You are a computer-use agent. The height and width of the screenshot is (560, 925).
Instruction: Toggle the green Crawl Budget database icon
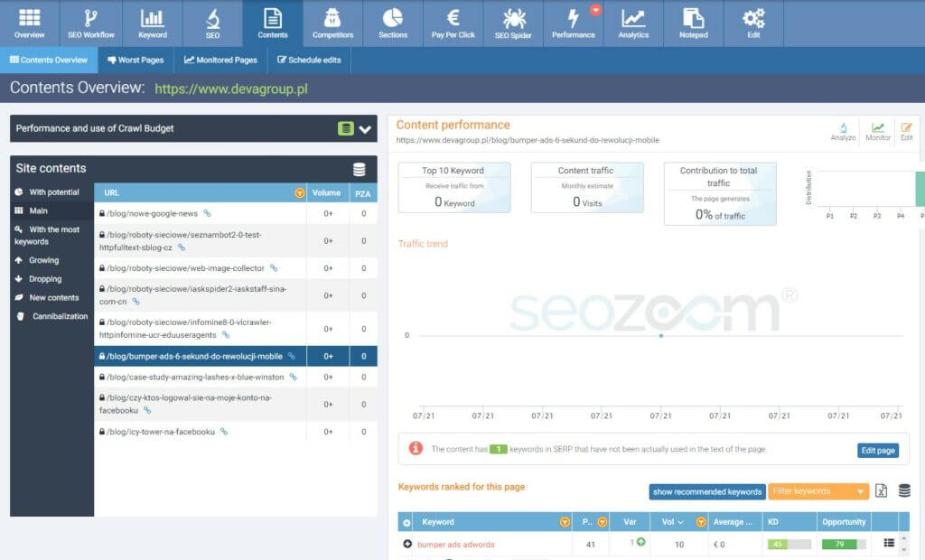coord(345,129)
